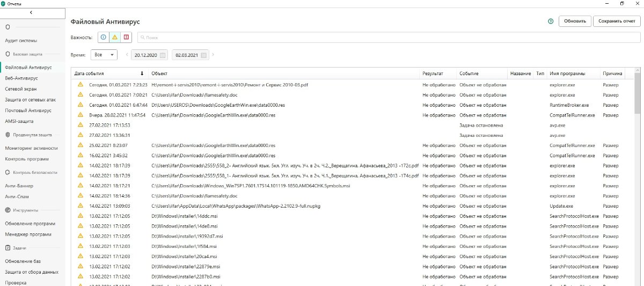Go to previous period with left chevron

click(127, 55)
